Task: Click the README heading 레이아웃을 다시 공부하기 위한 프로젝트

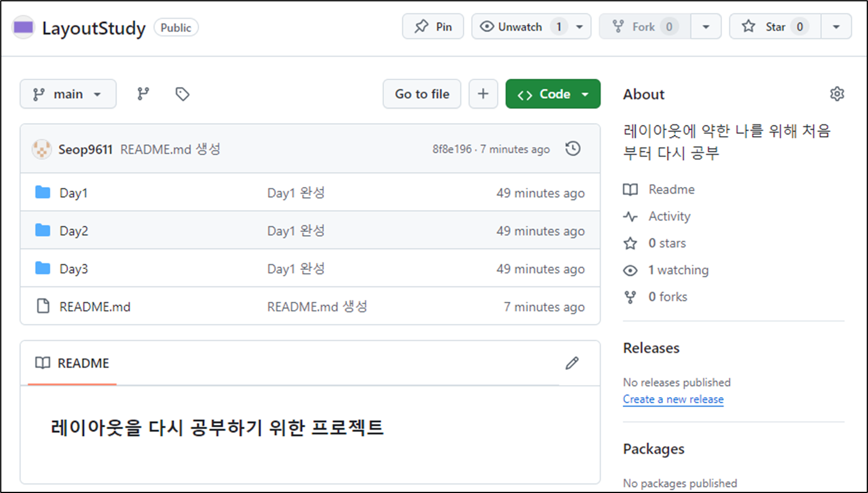Action: click(x=217, y=427)
